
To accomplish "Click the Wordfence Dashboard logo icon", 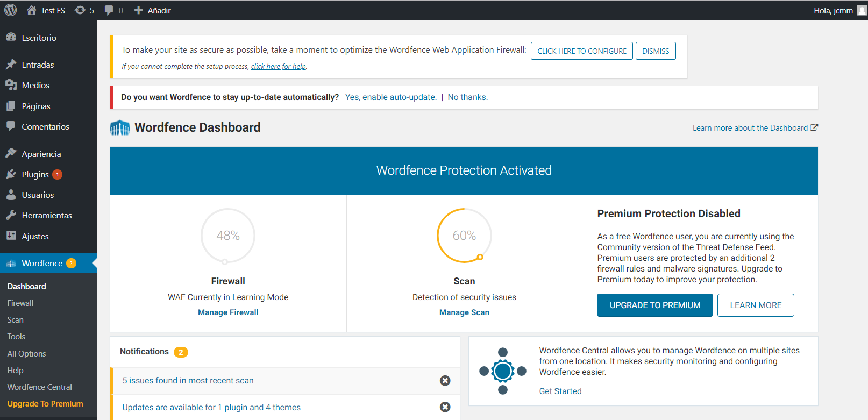I will coord(120,127).
